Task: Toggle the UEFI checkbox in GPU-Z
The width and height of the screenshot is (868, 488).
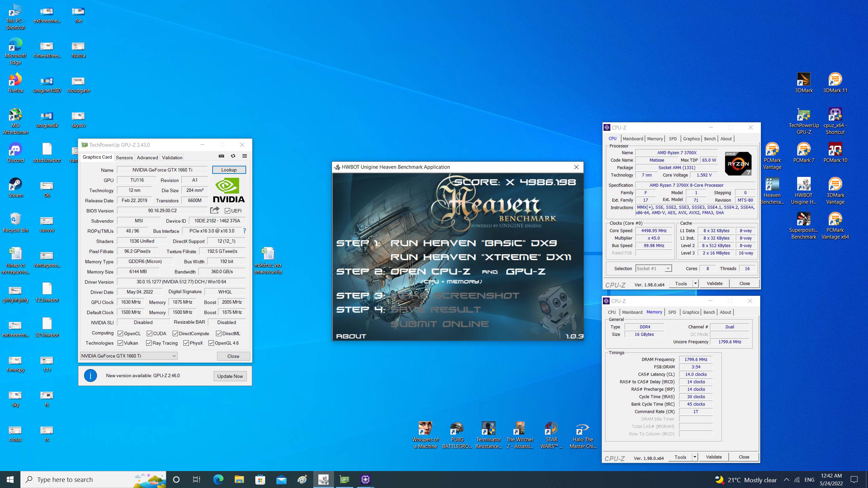Action: (228, 211)
